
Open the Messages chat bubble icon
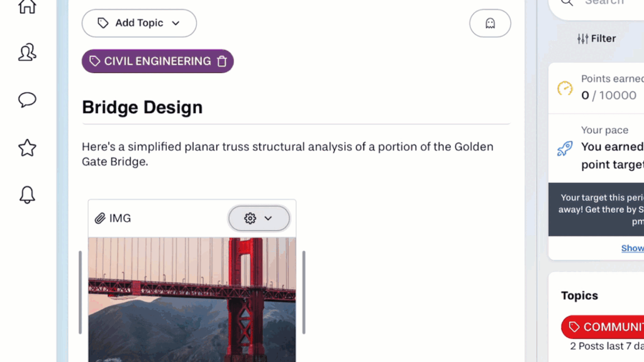[x=27, y=100]
